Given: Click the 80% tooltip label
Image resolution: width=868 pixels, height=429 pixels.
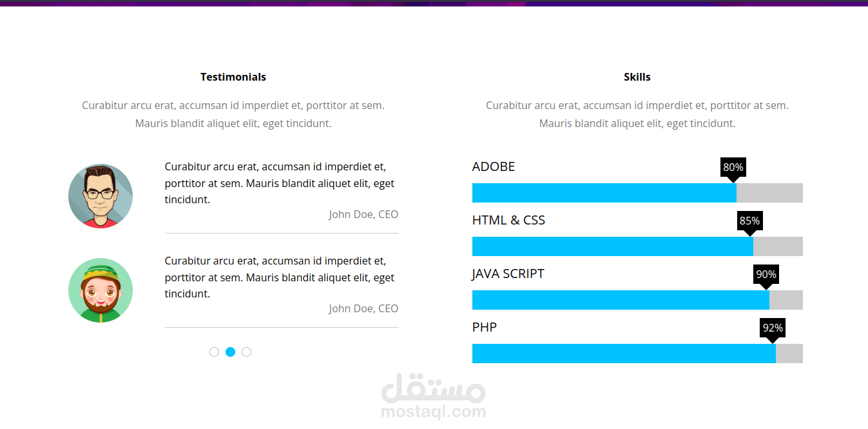Looking at the screenshot, I should click(x=733, y=168).
